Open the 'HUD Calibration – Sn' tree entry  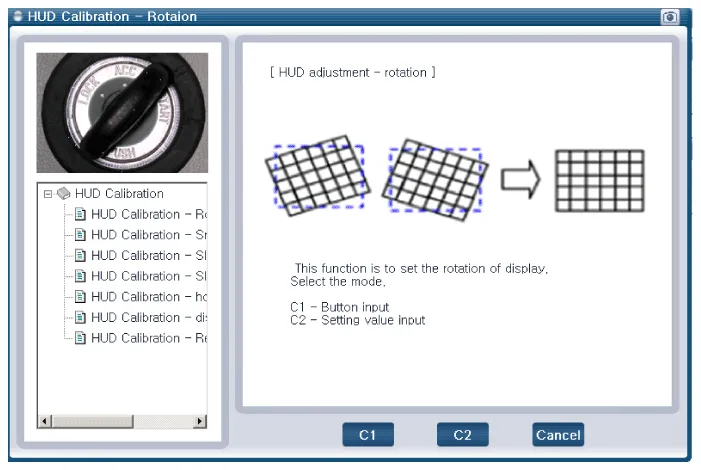[148, 235]
